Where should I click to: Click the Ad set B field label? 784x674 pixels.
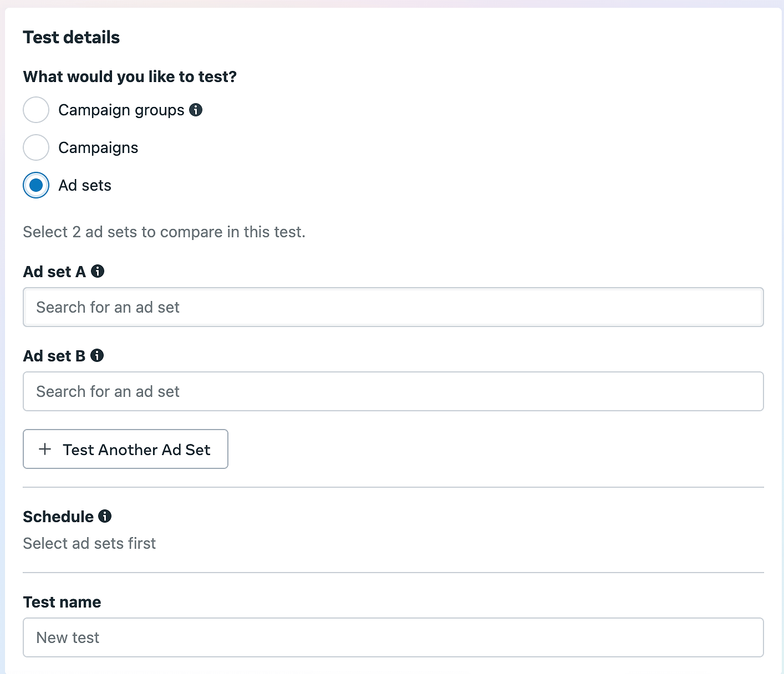point(54,356)
